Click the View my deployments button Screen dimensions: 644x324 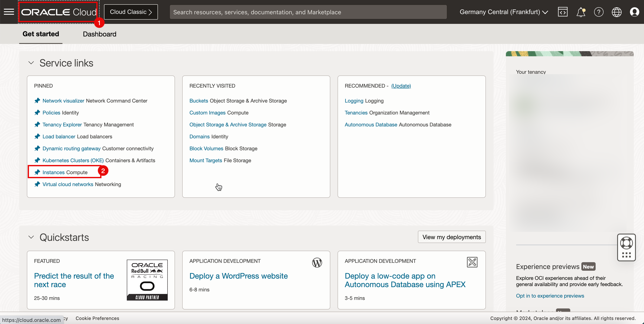[452, 237]
